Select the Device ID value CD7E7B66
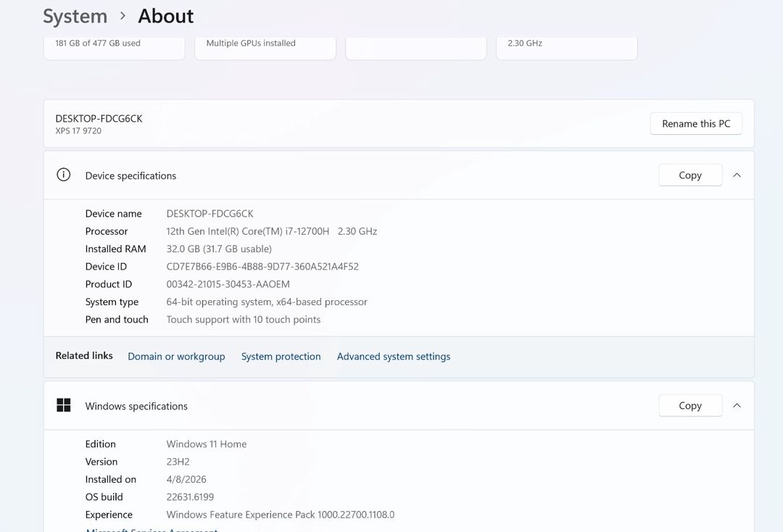The height and width of the screenshot is (532, 783). pyautogui.click(x=262, y=267)
